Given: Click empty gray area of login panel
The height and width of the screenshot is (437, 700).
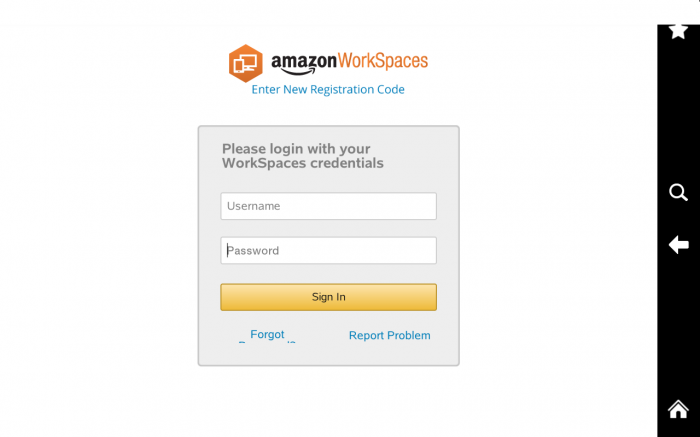Looking at the screenshot, I should click(x=329, y=354).
